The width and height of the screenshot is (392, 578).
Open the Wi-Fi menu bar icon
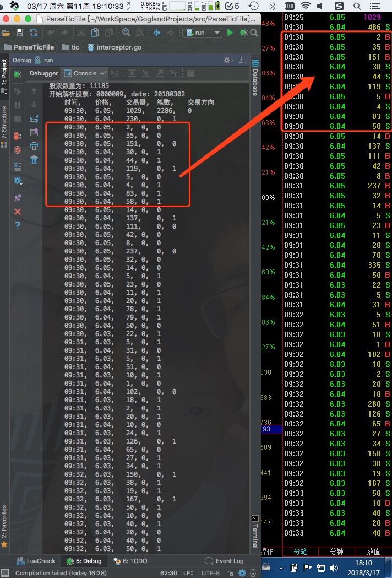tap(306, 6)
